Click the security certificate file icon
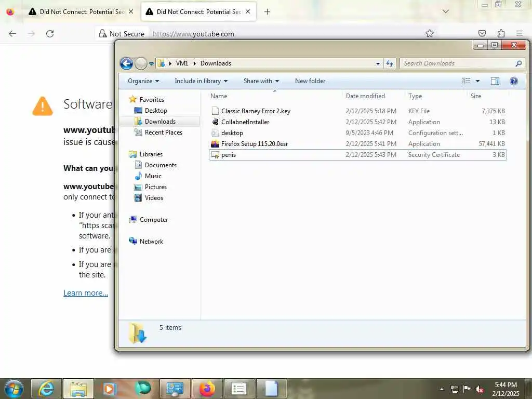The height and width of the screenshot is (399, 532). click(215, 155)
